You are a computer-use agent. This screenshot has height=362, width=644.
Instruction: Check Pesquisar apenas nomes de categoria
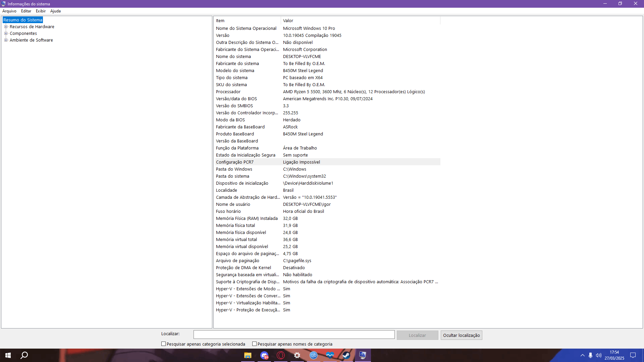255,344
